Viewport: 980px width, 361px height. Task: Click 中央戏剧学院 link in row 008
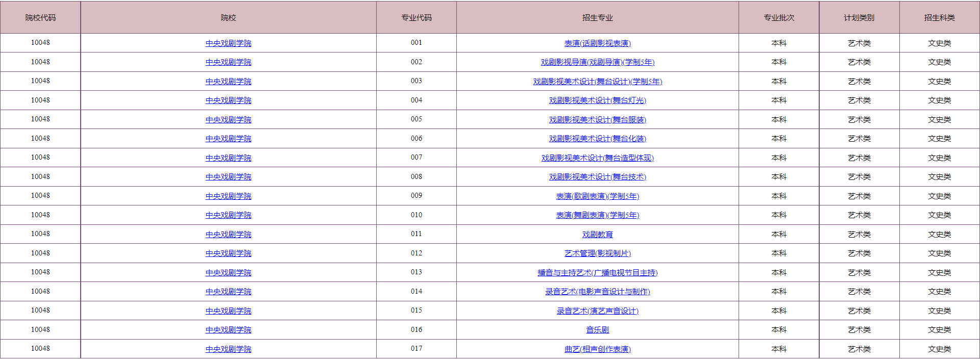coord(228,177)
